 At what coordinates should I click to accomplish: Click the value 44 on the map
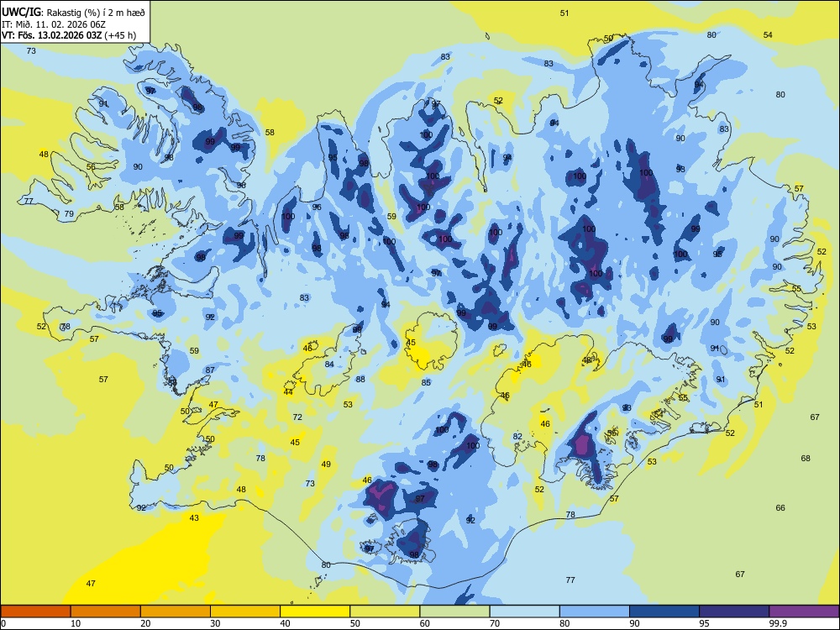288,392
